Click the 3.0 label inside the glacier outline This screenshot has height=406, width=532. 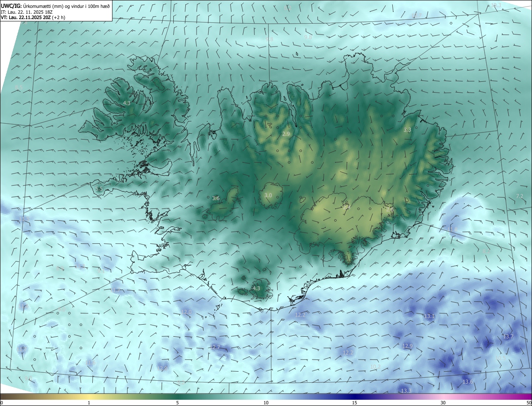click(x=268, y=195)
